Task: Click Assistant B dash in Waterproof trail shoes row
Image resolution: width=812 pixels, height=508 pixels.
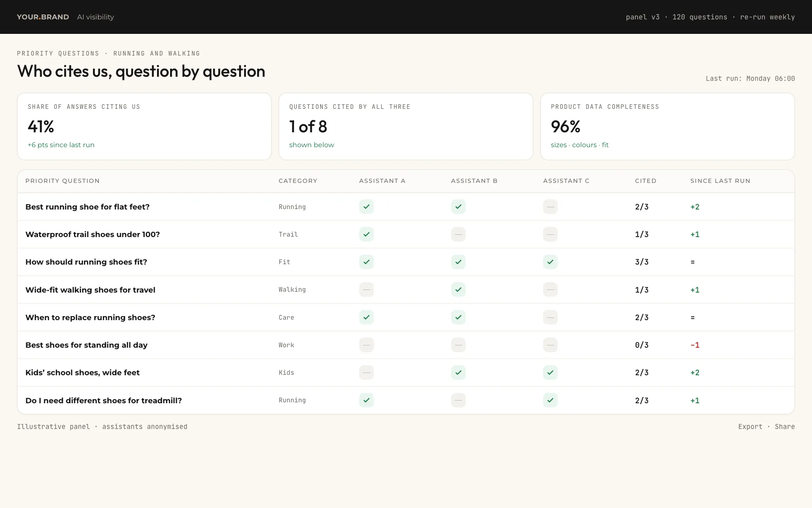Action: point(458,234)
